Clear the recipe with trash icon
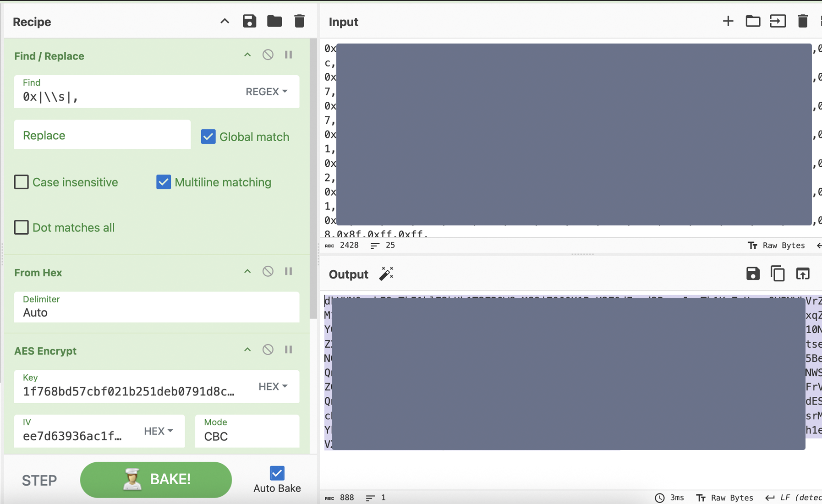Image resolution: width=822 pixels, height=504 pixels. [x=299, y=21]
